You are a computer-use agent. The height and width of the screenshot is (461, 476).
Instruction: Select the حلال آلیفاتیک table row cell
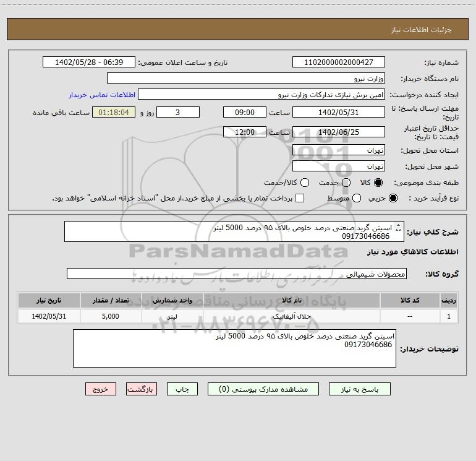291,316
